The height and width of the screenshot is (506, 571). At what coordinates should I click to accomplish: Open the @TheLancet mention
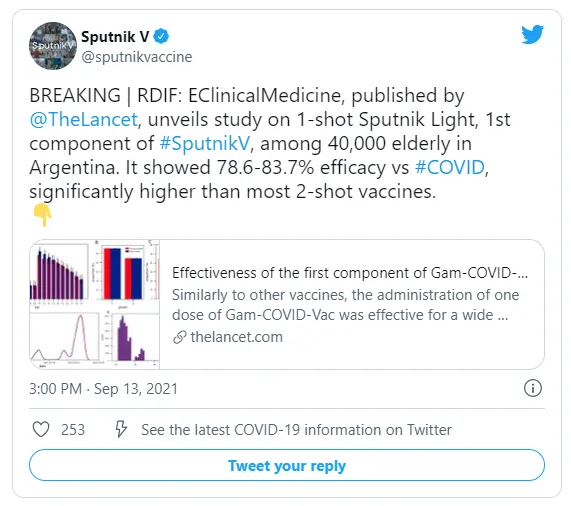pyautogui.click(x=84, y=119)
